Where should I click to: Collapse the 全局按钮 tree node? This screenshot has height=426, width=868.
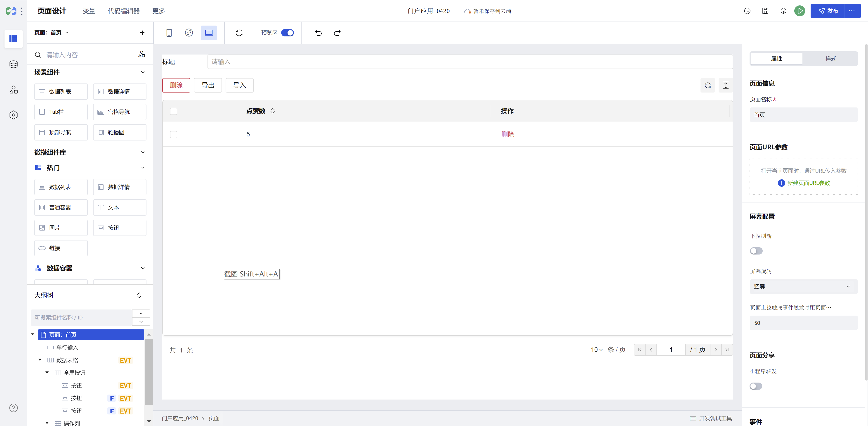tap(47, 372)
